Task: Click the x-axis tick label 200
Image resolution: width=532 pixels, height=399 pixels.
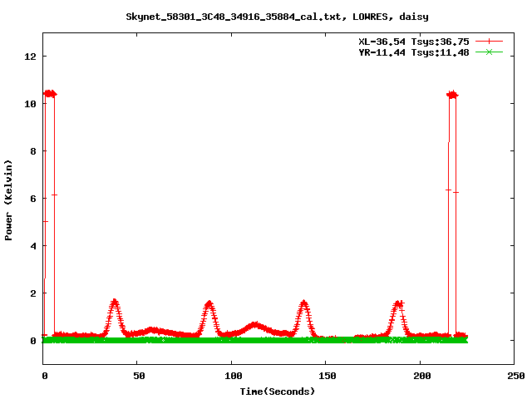Action: pos(421,376)
